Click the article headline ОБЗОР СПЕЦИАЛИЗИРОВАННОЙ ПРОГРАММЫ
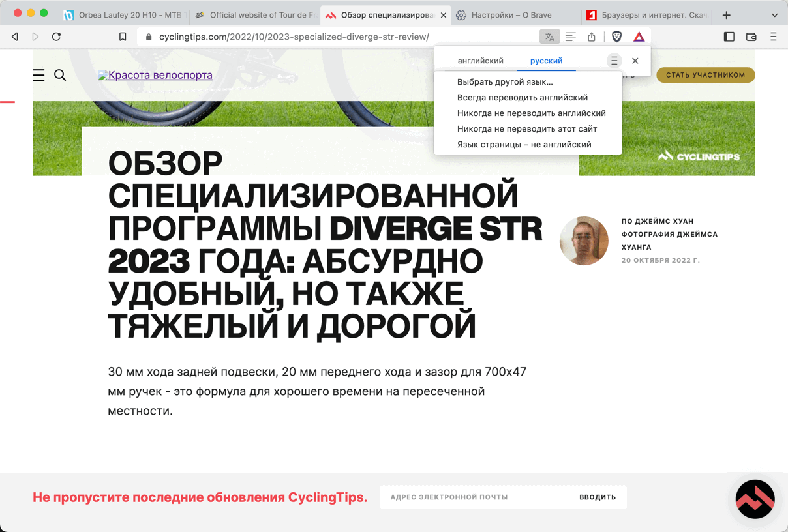Image resolution: width=788 pixels, height=532 pixels. tap(325, 244)
